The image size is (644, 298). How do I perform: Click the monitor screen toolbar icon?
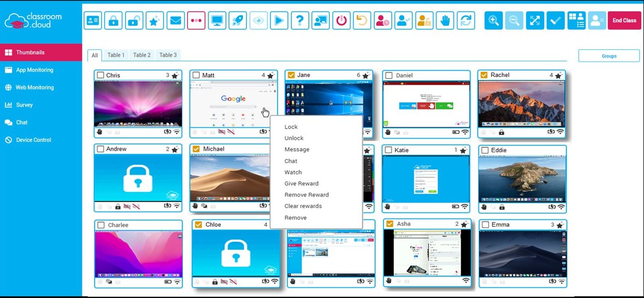coord(217,20)
